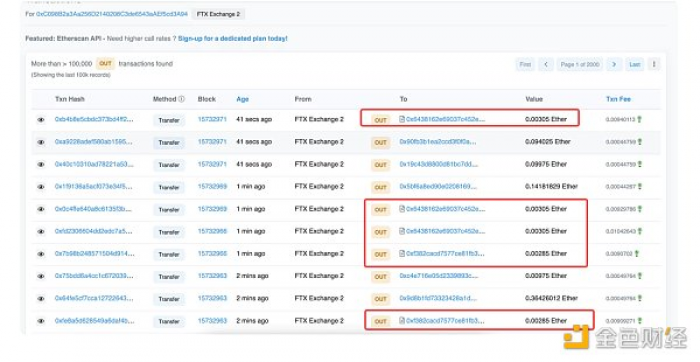Open transaction hash 0x75bdd8a4cc1c672039...

click(94, 275)
